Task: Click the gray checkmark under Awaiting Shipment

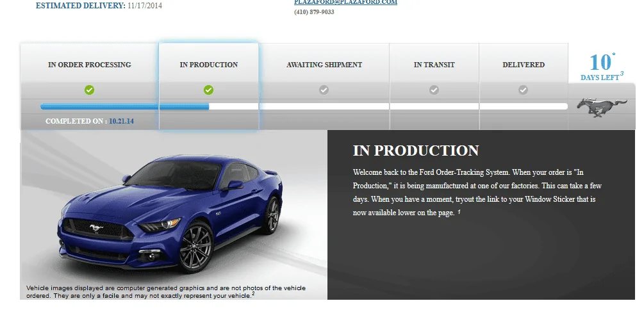Action: pos(324,90)
